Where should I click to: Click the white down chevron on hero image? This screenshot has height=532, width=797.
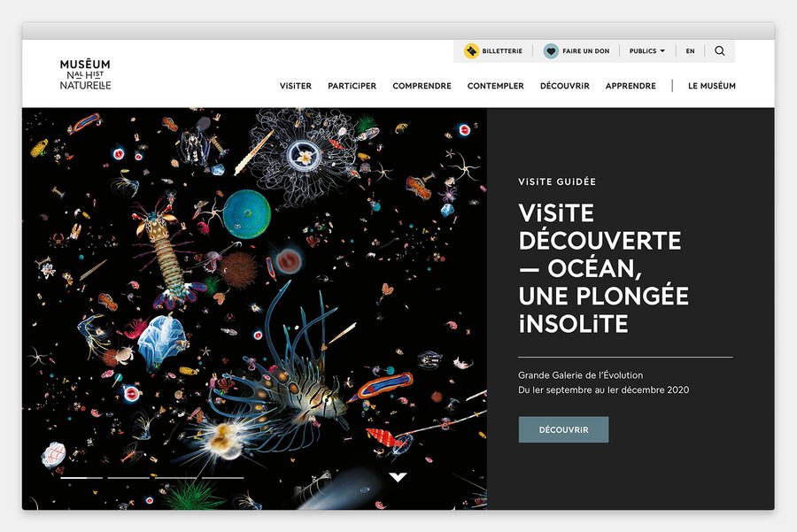[x=398, y=477]
